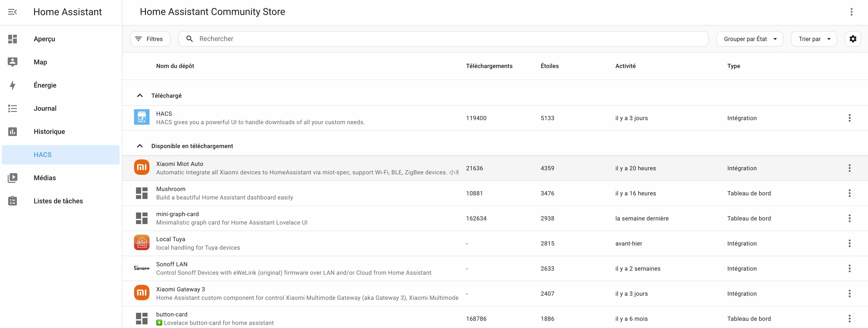This screenshot has width=868, height=328.
Task: Open the three-dot menu for button-card
Action: click(x=849, y=319)
